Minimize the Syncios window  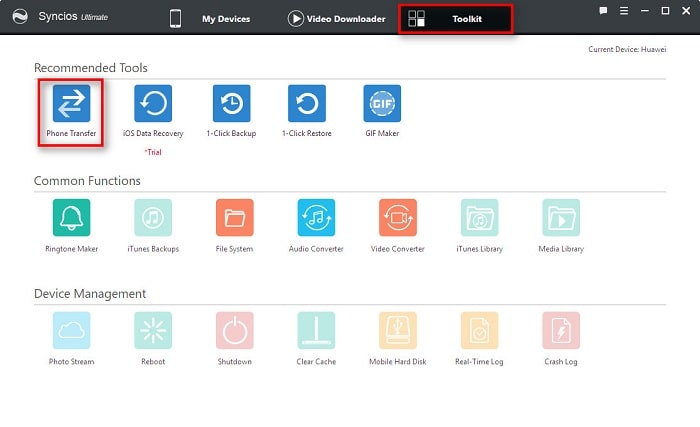coord(645,11)
